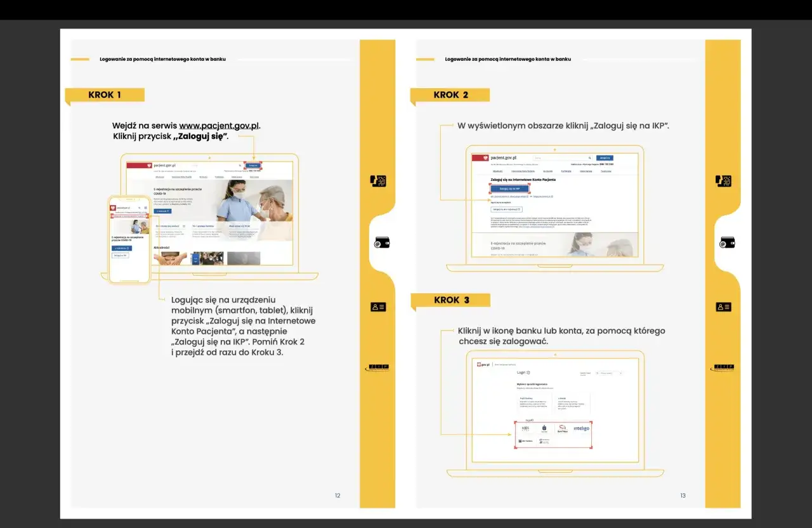Choose the Bank Pekao logo
This screenshot has width=812, height=528.
tap(563, 428)
